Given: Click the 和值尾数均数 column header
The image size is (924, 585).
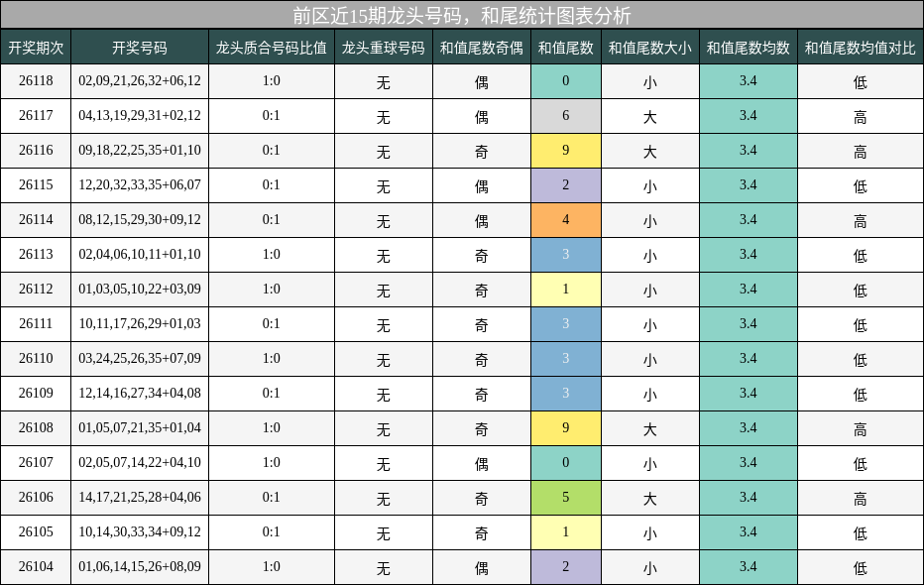Looking at the screenshot, I should (749, 48).
